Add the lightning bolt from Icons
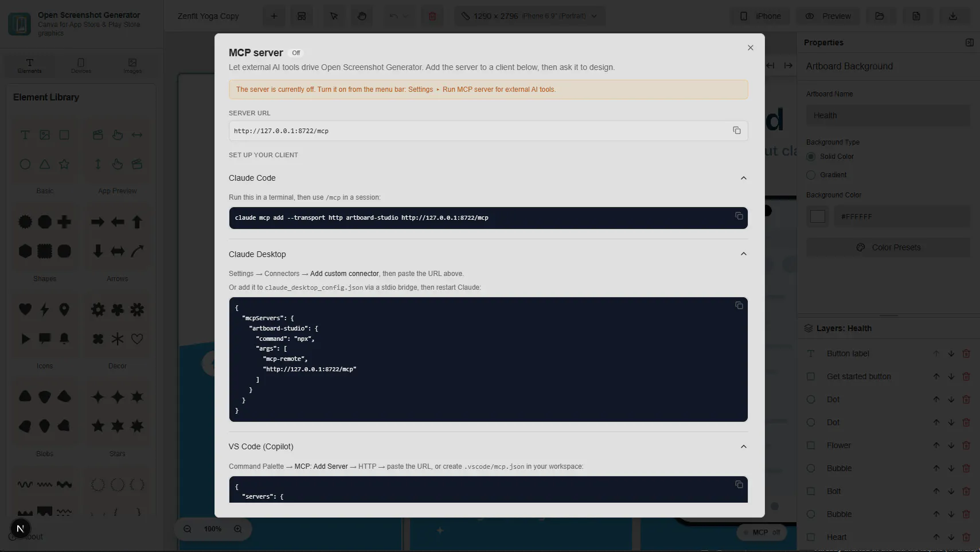 [45, 309]
